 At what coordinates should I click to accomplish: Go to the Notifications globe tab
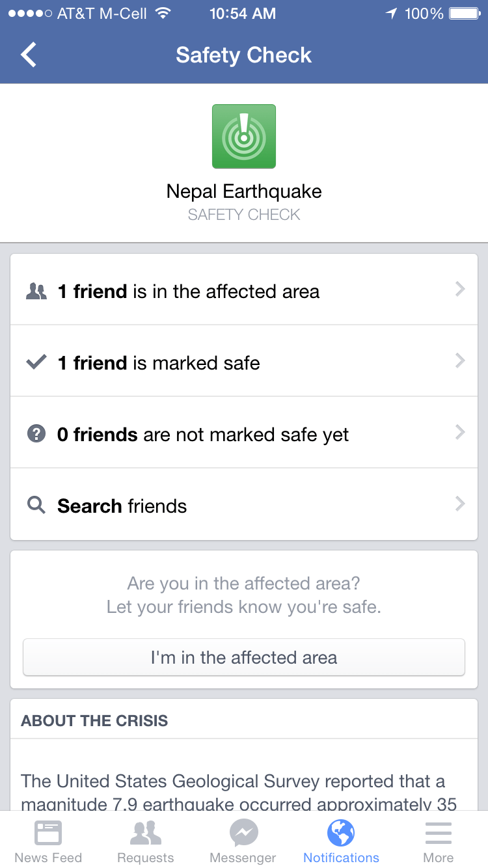point(341,841)
